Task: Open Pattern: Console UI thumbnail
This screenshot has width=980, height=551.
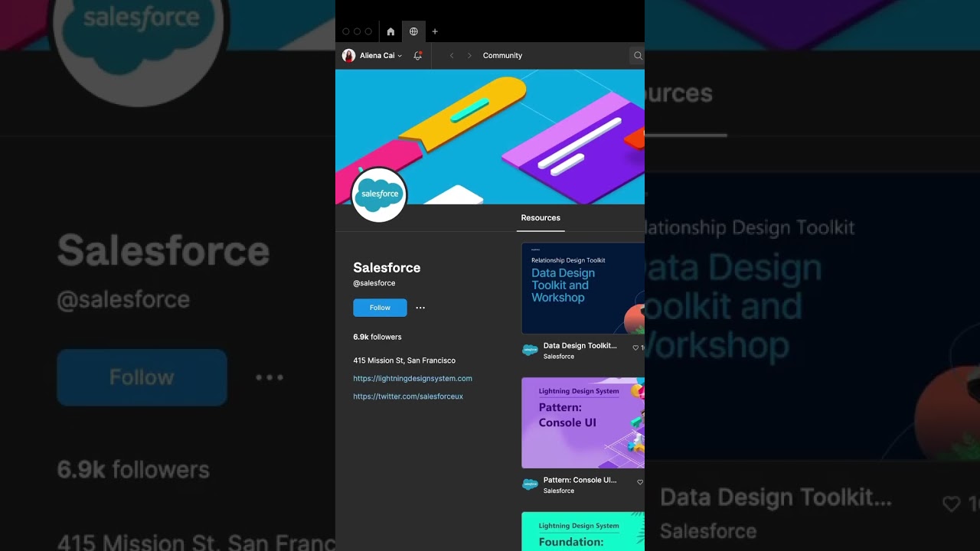Action: pos(583,422)
